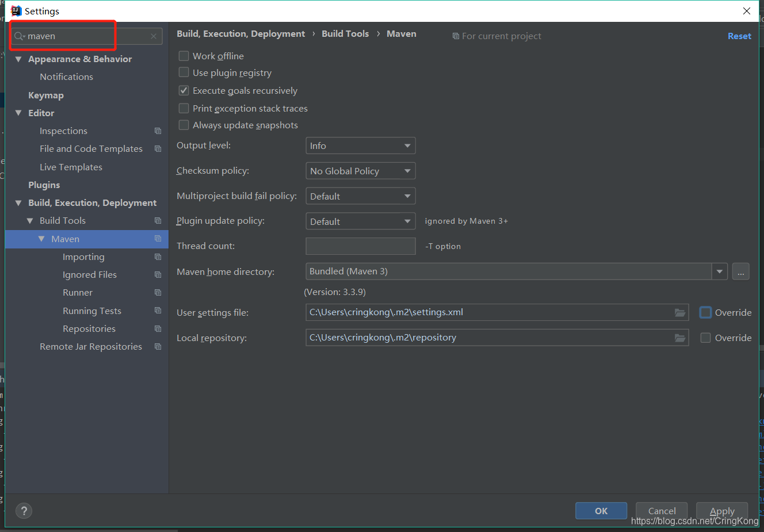This screenshot has width=764, height=532.
Task: Select Keymap in settings tree
Action: point(46,95)
